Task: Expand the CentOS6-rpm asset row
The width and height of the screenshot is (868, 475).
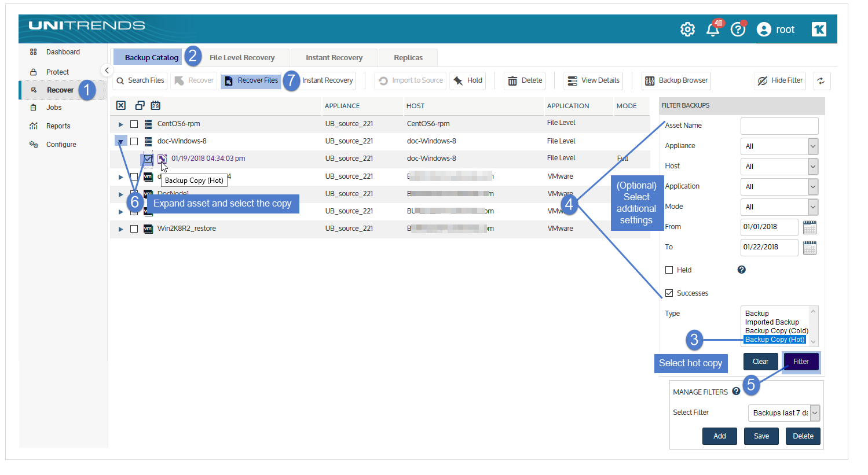Action: tap(120, 124)
